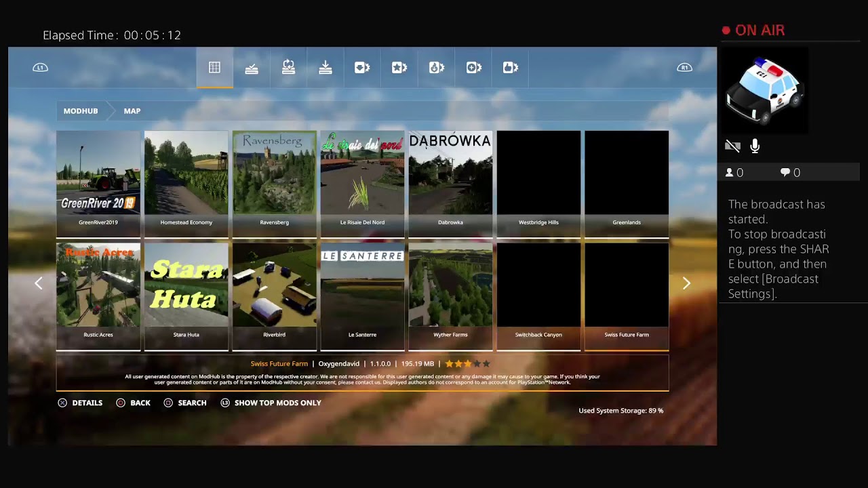Click the police car broadcaster avatar
Viewport: 868px width, 488px height.
pos(764,90)
